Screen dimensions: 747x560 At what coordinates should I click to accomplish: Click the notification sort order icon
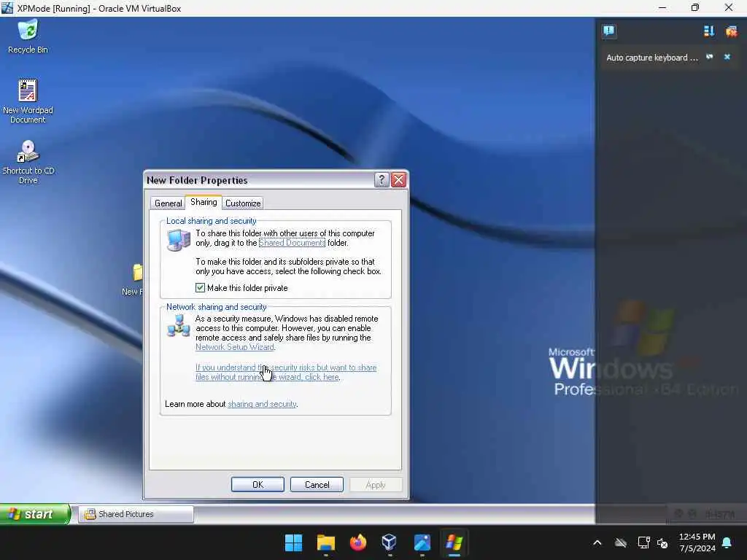click(709, 31)
